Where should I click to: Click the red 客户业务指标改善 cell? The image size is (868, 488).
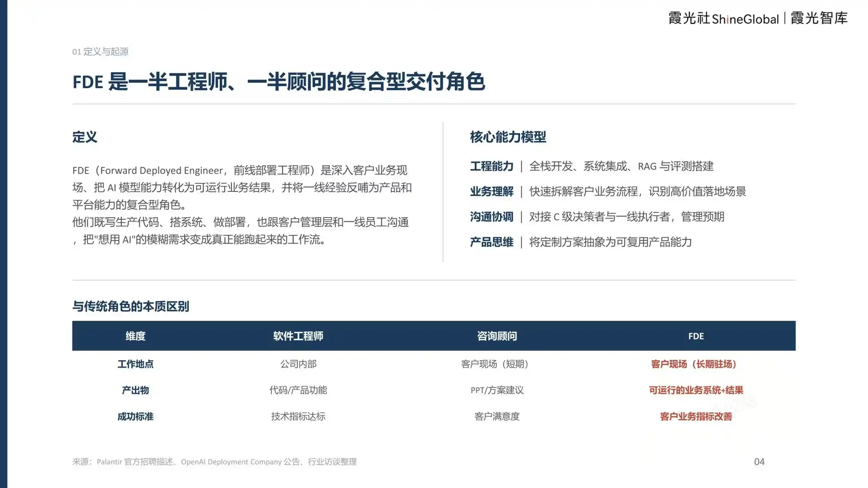pos(696,416)
